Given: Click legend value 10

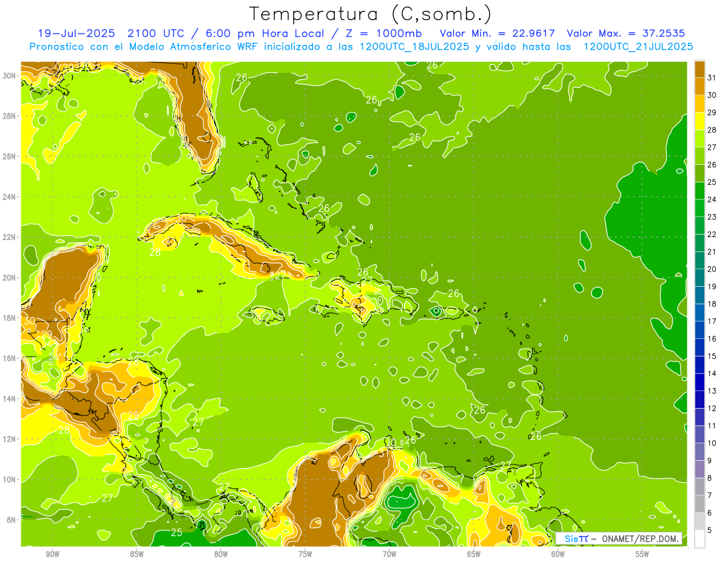Looking at the screenshot, I should [x=712, y=443].
